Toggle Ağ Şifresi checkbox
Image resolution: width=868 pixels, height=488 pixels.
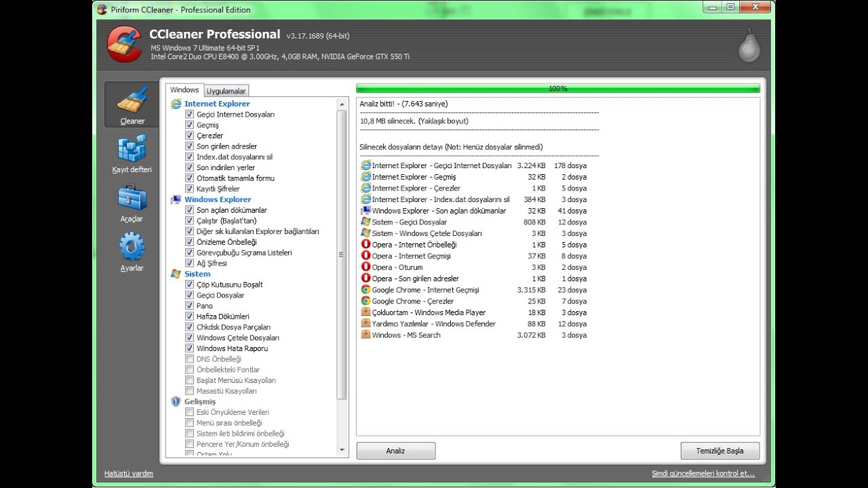click(x=190, y=263)
